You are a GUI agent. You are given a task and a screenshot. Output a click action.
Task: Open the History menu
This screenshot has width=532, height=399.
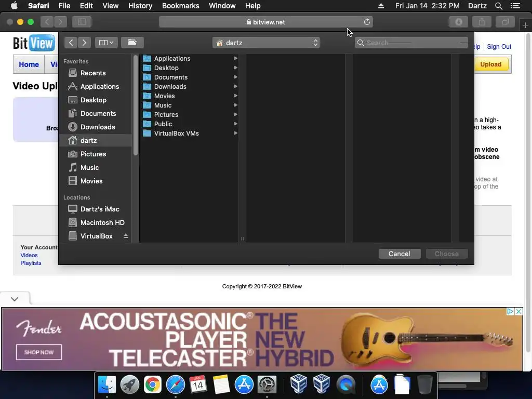coord(140,6)
